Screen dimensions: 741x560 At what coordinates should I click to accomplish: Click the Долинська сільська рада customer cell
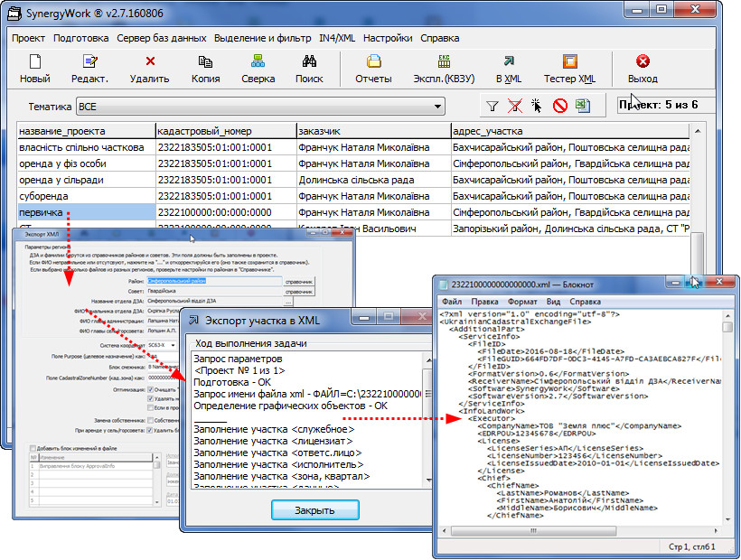point(373,180)
